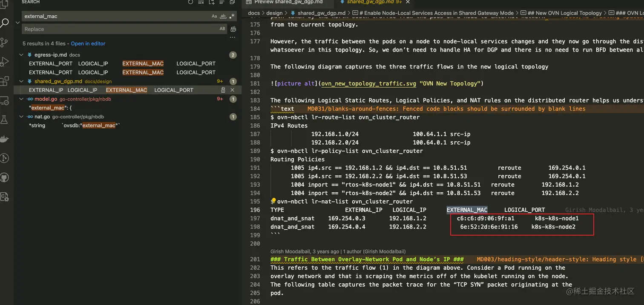Toggle Use Regular Expression in search field
The height and width of the screenshot is (305, 644).
pyautogui.click(x=232, y=16)
